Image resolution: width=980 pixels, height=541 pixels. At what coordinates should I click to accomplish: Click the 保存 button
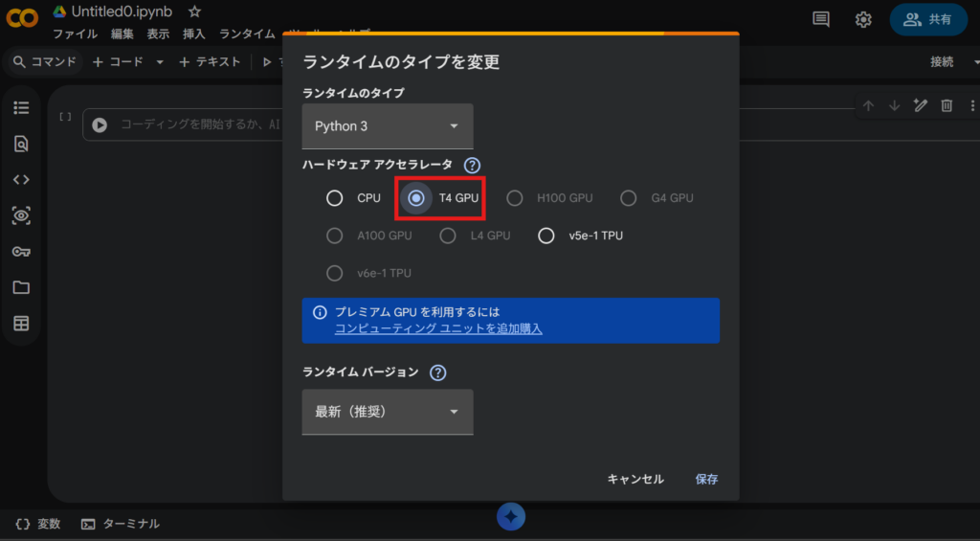[706, 479]
